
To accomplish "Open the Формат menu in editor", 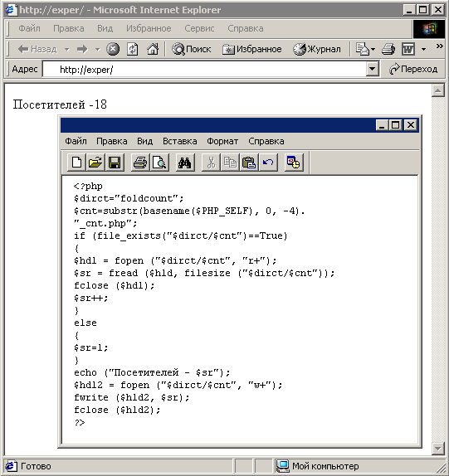I will click(x=222, y=141).
